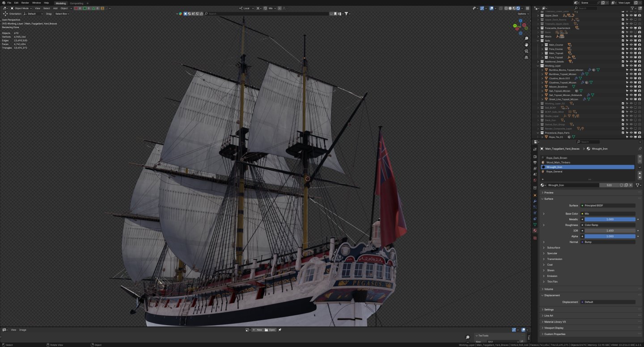Screen dimensions: 644x347
Task: Toggle viewport monitor icon for Working_Layer
Action: (636, 66)
